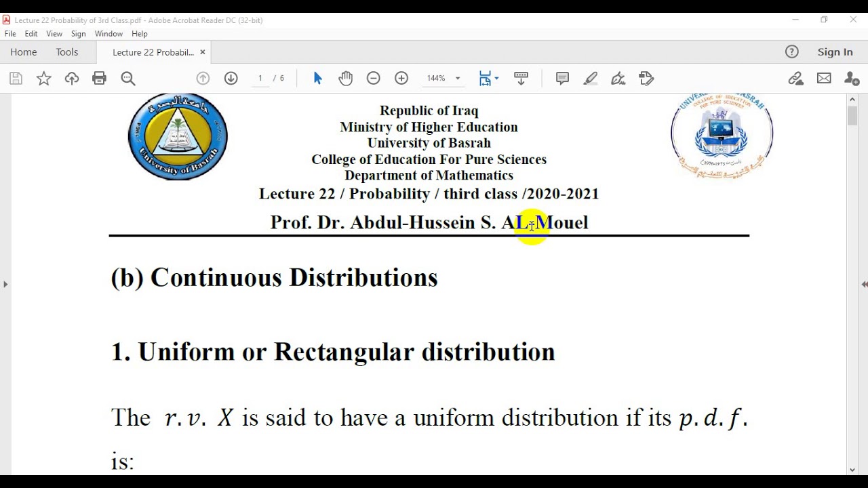Click the scrollbar up arrow
868x488 pixels.
852,100
